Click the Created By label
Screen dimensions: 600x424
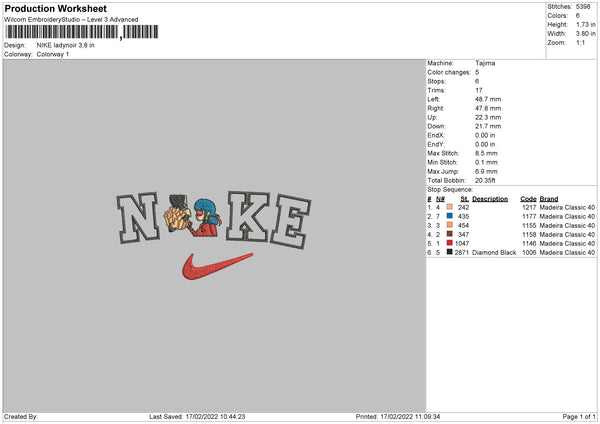tap(21, 417)
